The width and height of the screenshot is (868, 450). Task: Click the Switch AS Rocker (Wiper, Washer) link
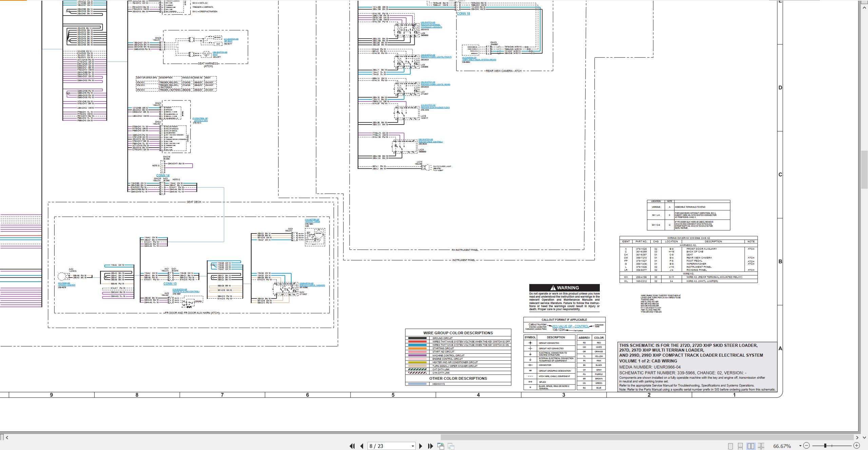312,284
